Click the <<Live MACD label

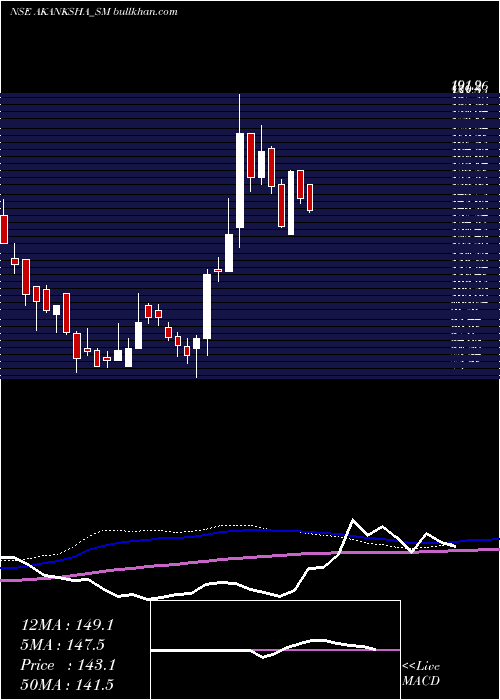coord(421,674)
